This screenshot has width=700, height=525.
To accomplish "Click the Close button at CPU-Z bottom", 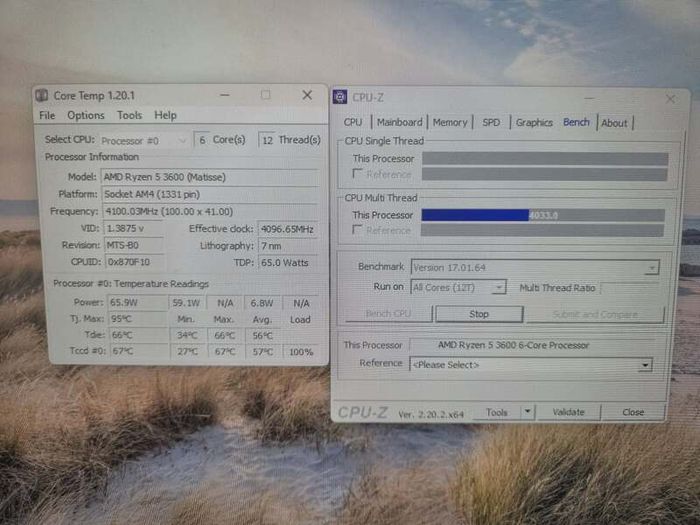I will tap(633, 412).
